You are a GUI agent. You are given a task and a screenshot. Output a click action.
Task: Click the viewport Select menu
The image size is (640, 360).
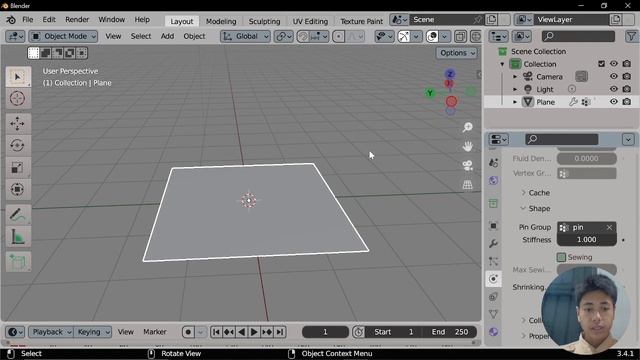click(141, 36)
